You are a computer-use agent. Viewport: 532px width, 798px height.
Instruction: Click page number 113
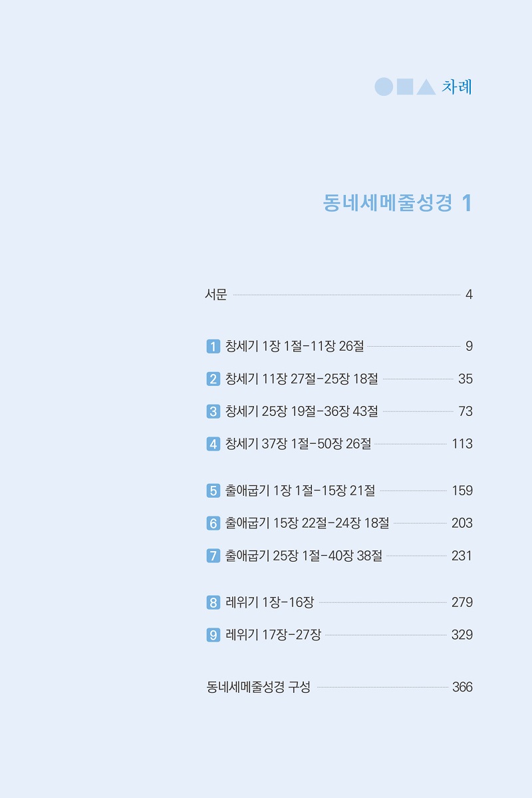click(462, 444)
